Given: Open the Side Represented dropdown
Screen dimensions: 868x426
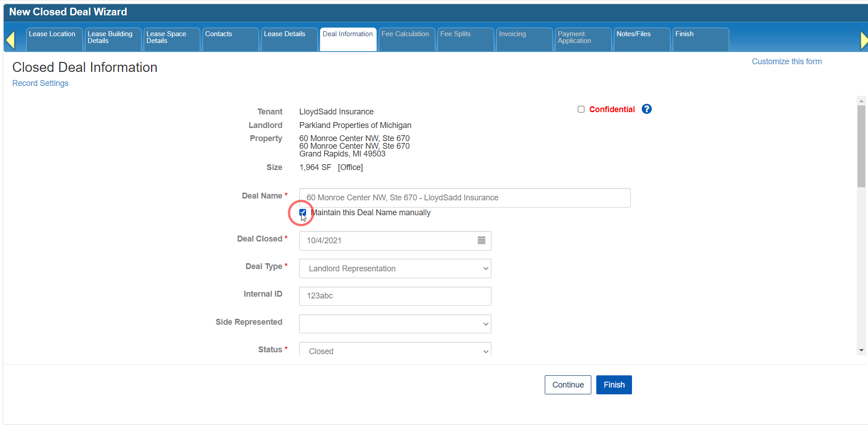Looking at the screenshot, I should coord(395,324).
